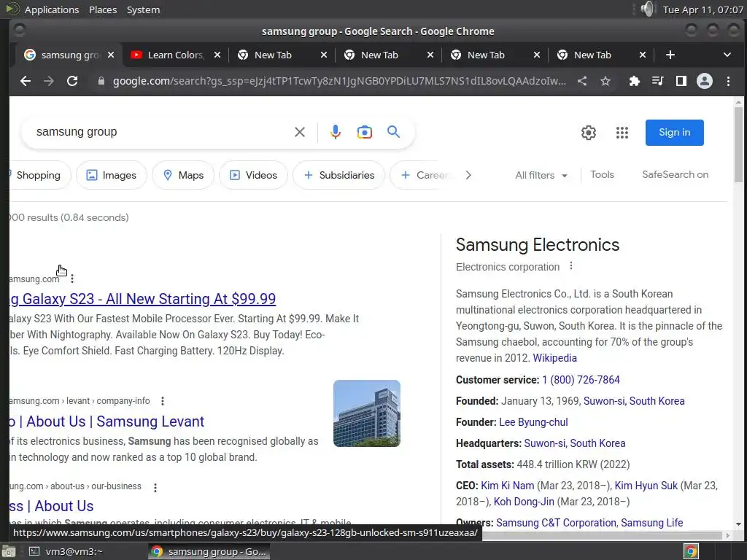The height and width of the screenshot is (560, 747).
Task: Click the SafeSearch on setting
Action: [x=675, y=175]
